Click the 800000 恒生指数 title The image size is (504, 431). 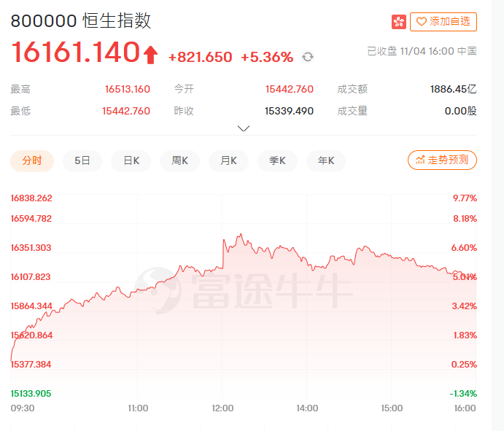click(81, 20)
